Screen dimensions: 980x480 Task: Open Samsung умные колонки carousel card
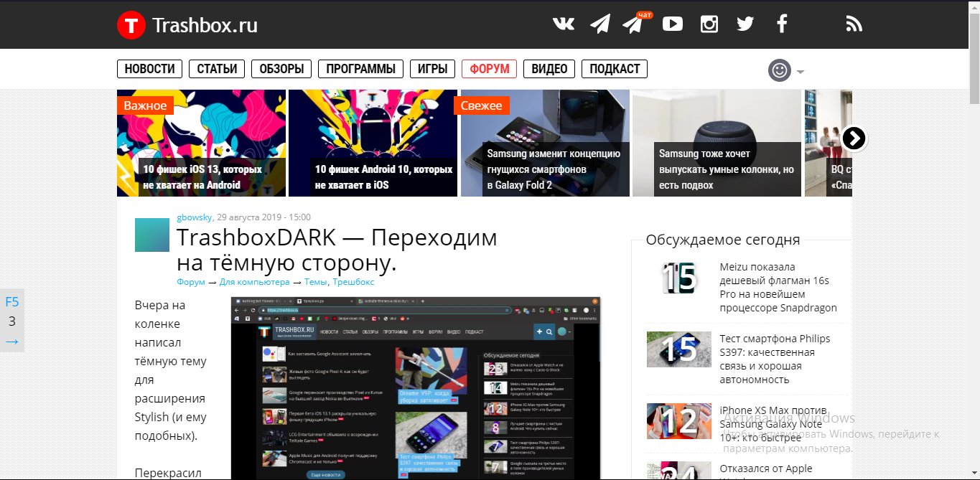(717, 143)
